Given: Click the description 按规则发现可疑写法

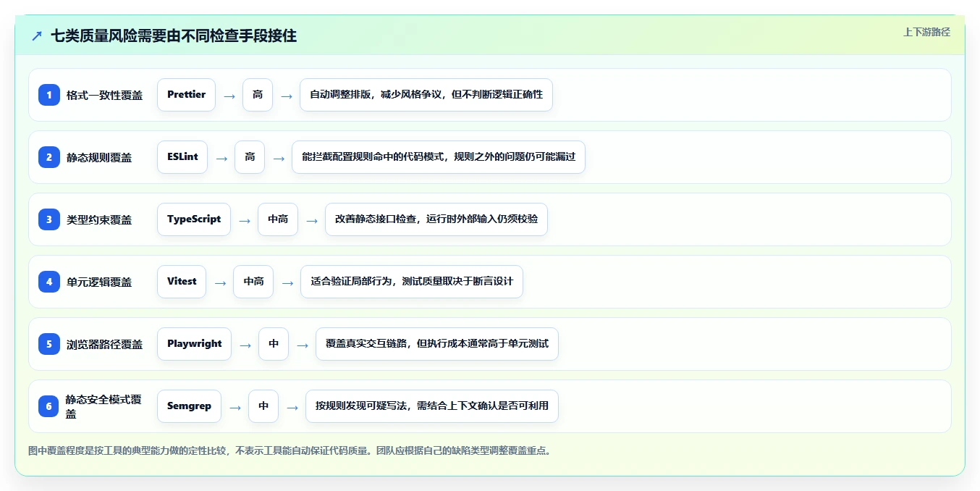Looking at the screenshot, I should pyautogui.click(x=432, y=406).
